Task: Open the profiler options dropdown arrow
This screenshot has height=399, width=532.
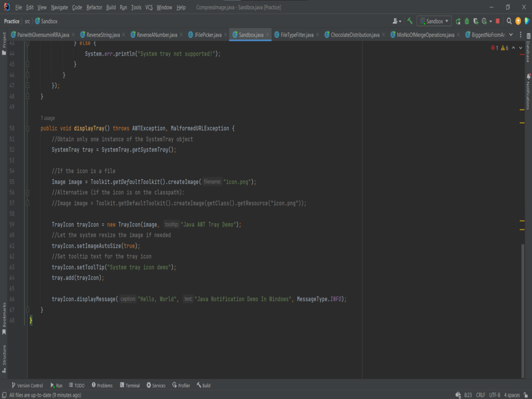Action: coord(490,21)
